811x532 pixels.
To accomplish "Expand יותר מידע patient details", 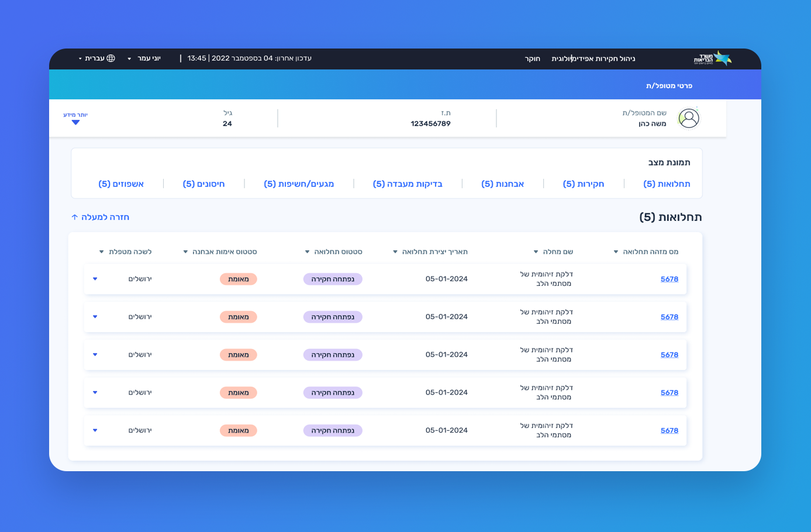I will (75, 118).
